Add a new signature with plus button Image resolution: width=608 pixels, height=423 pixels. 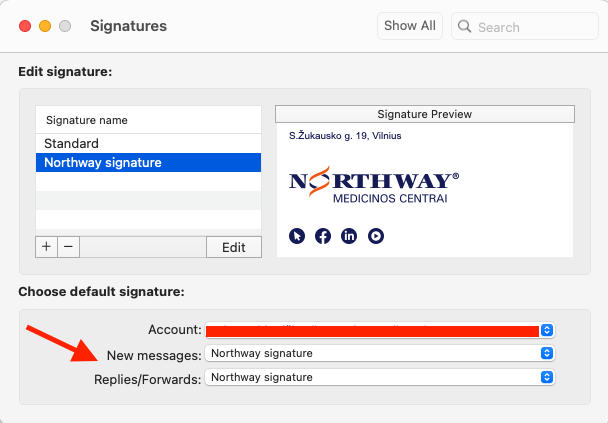[x=47, y=247]
